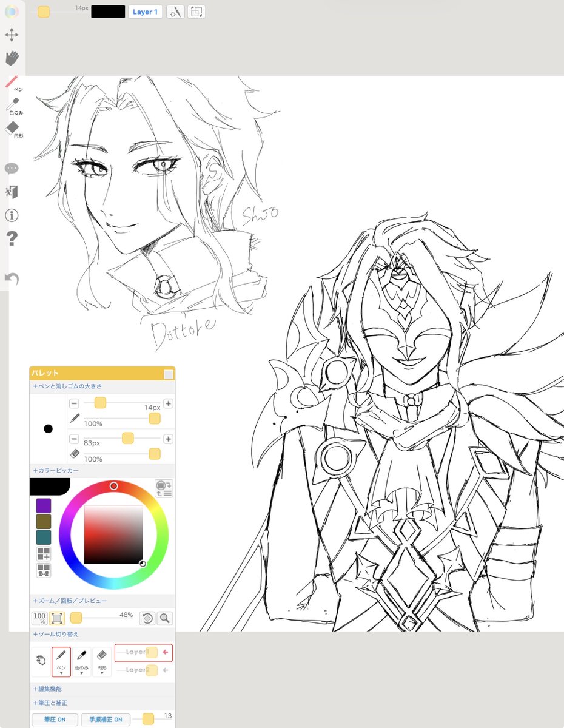Reset the zoom to 100%
Screen dimensions: 564x728
coord(39,618)
